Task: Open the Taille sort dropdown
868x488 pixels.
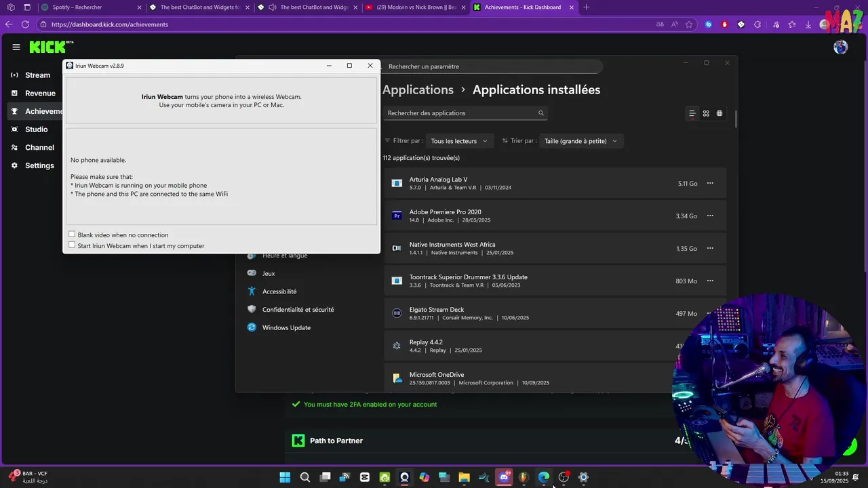Action: (580, 141)
